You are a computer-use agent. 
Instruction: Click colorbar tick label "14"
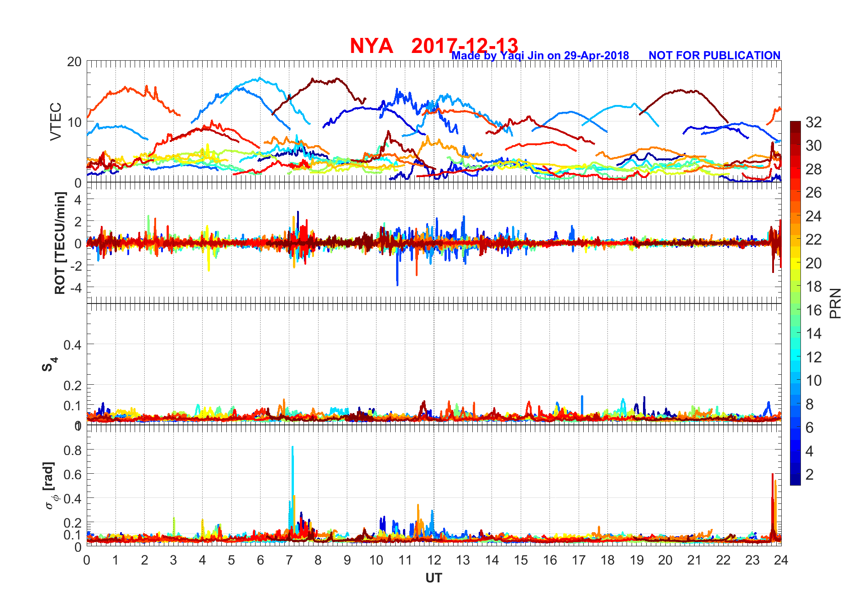[x=813, y=333]
